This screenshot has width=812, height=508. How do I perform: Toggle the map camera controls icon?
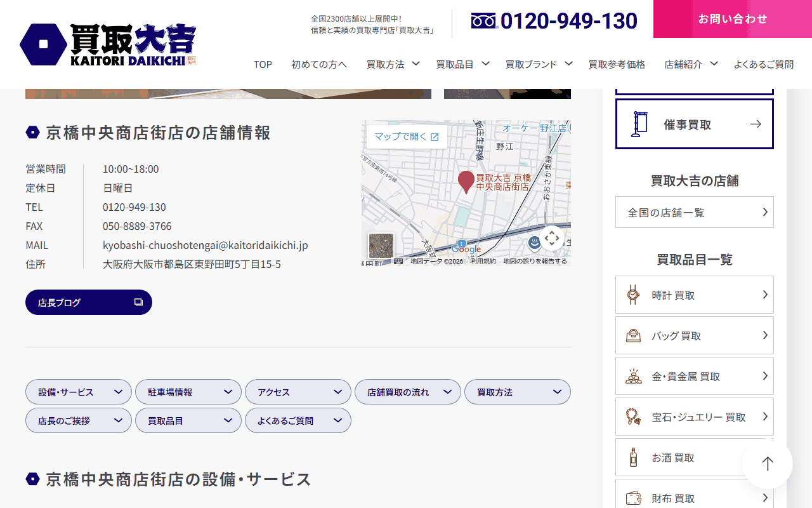coord(552,238)
